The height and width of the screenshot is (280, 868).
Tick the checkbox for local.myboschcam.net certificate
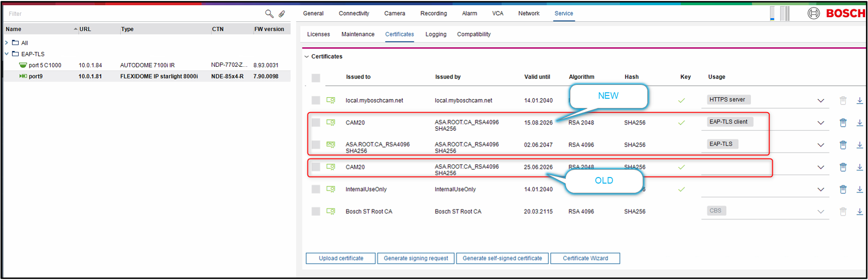tap(316, 101)
